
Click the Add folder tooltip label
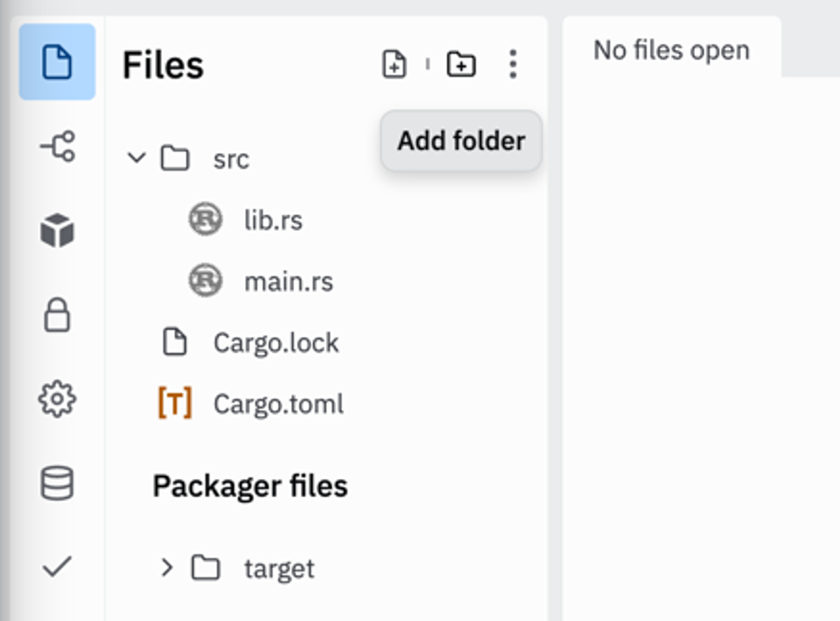pos(461,141)
